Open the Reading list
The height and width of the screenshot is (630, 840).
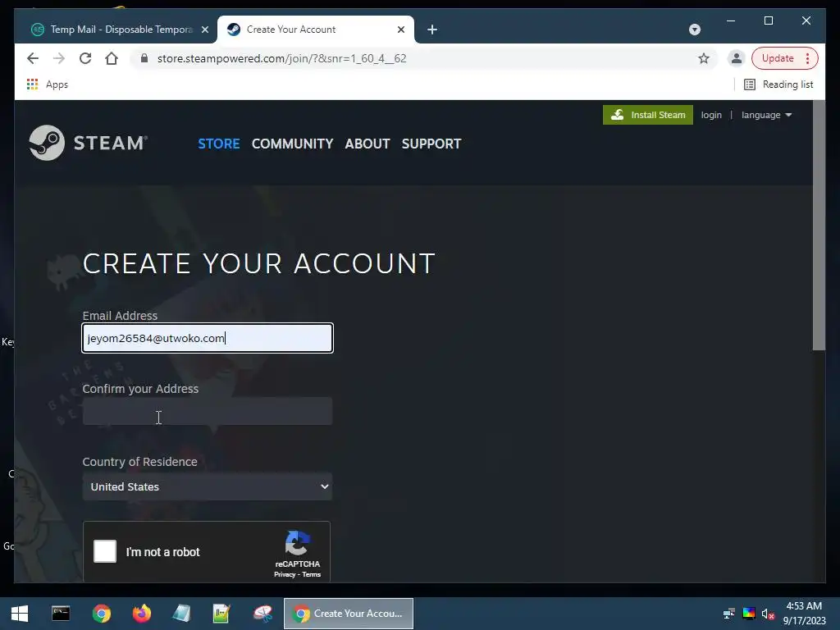779,84
